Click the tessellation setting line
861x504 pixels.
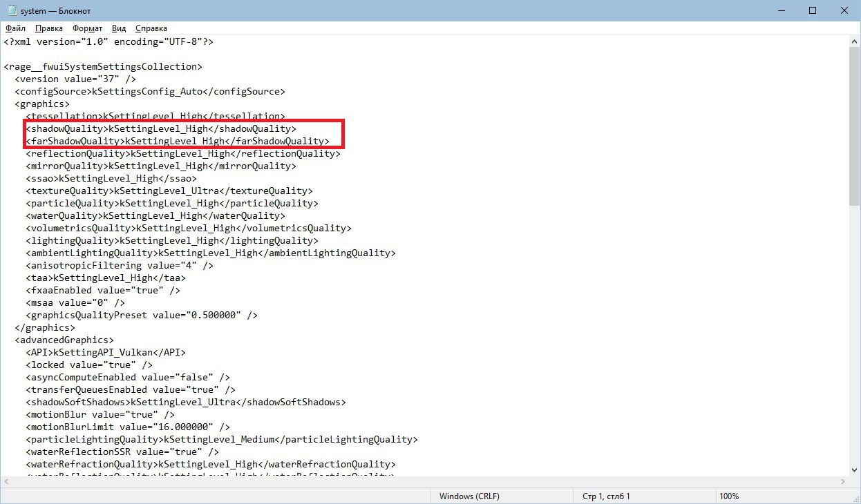[155, 116]
